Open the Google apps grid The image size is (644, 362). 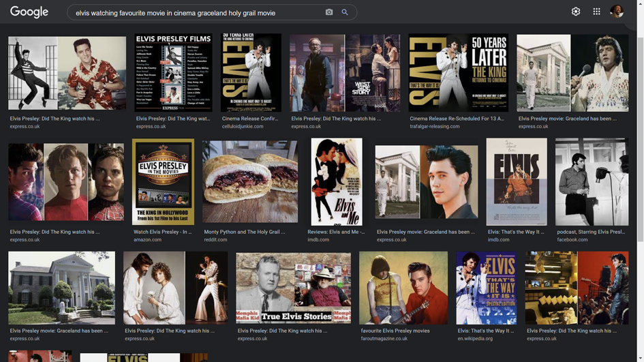pos(596,12)
